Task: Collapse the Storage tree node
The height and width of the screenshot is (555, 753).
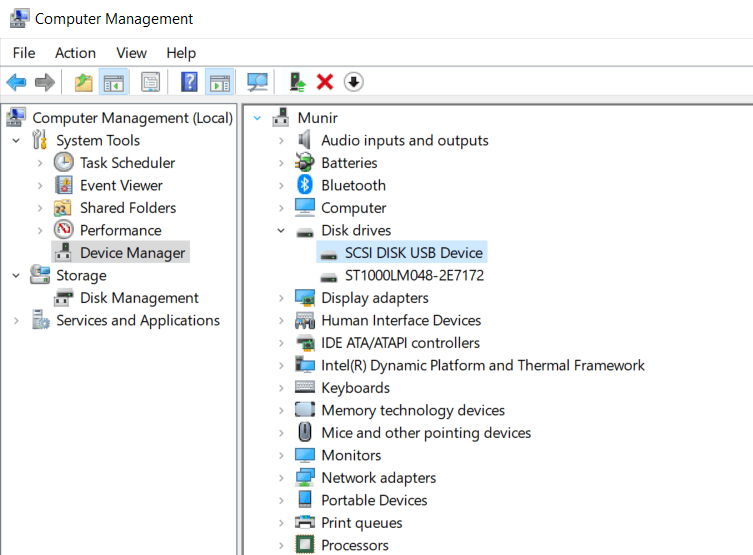Action: [x=16, y=276]
